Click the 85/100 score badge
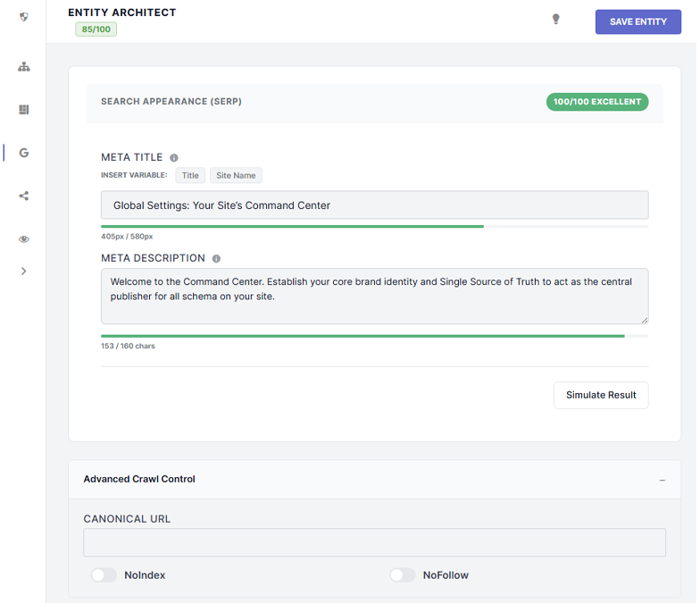 [x=96, y=29]
